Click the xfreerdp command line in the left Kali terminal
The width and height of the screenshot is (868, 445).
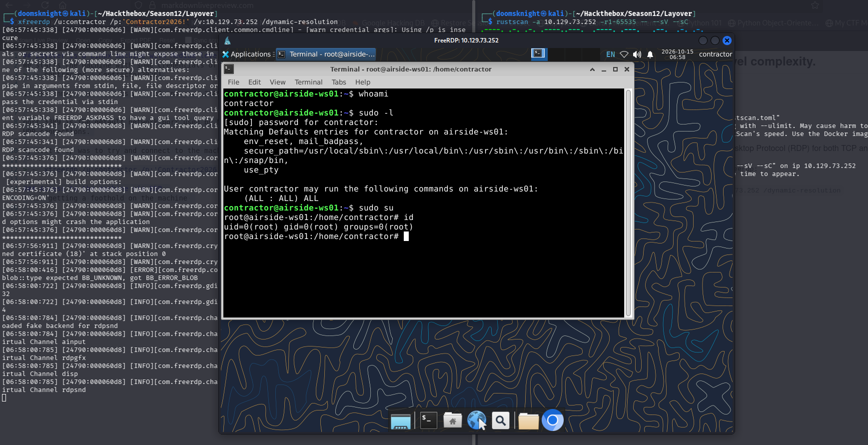point(178,22)
